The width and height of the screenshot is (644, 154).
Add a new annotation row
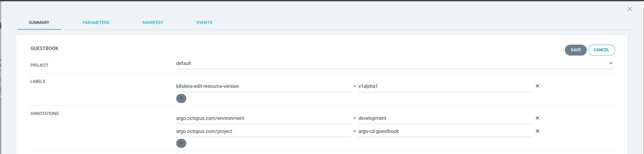(x=181, y=143)
